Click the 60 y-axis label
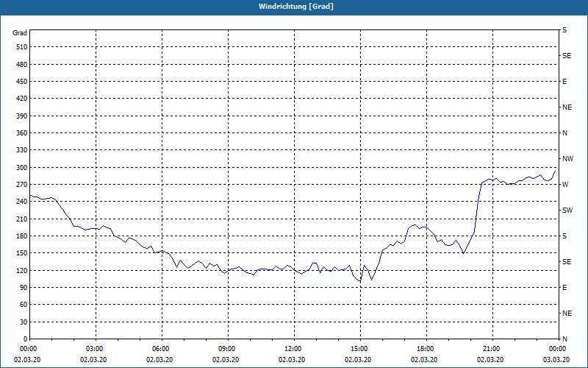This screenshot has height=368, width=588. tap(24, 305)
